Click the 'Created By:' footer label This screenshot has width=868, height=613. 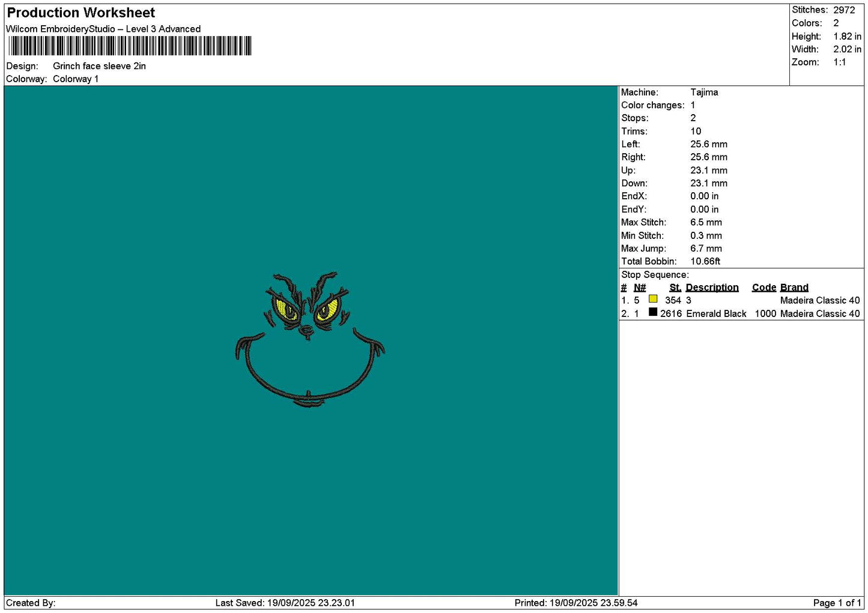pyautogui.click(x=31, y=603)
